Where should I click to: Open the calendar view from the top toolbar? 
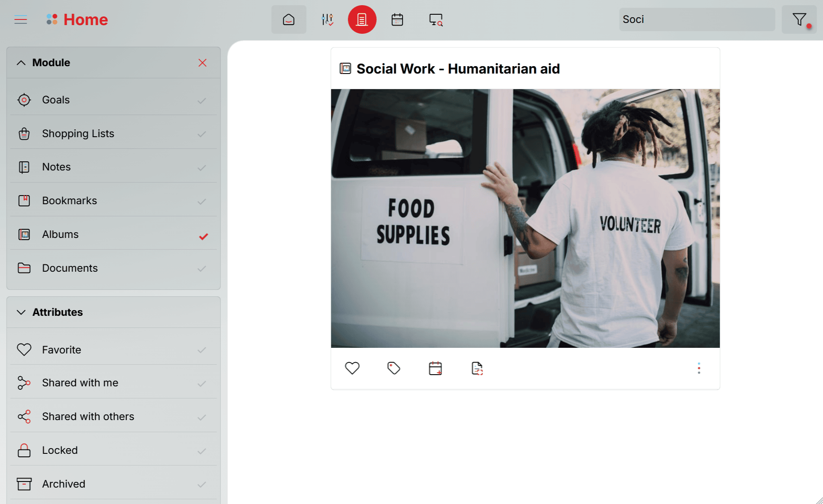(x=397, y=19)
